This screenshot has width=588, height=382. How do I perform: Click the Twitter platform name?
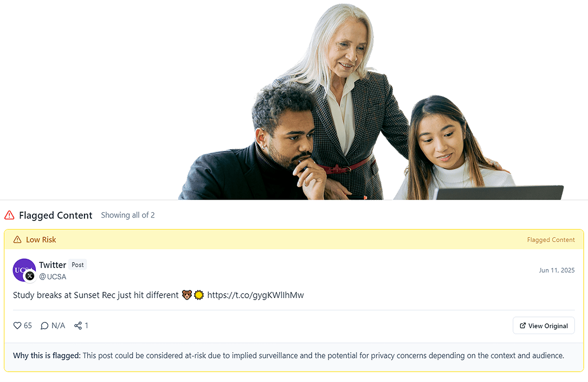click(x=53, y=265)
